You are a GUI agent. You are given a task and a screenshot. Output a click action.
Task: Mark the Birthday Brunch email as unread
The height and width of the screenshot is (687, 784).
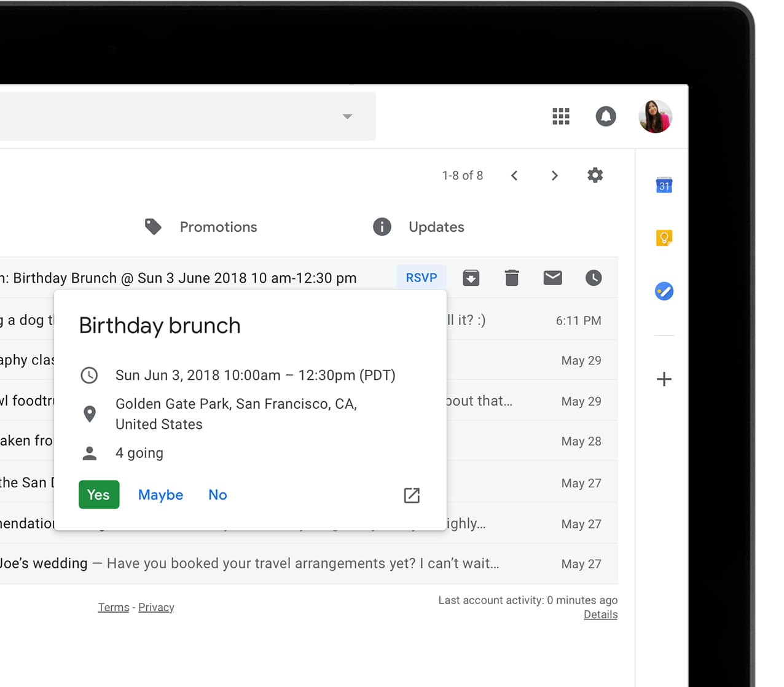point(552,278)
